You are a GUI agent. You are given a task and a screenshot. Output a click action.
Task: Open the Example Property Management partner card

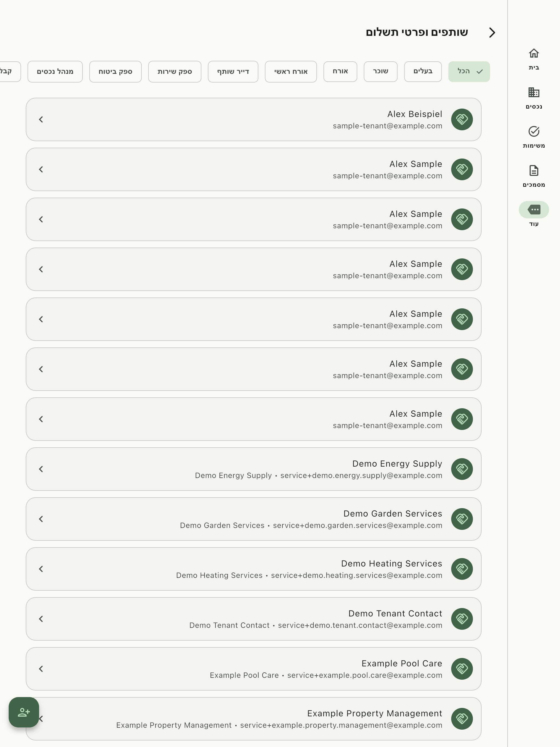[253, 718]
